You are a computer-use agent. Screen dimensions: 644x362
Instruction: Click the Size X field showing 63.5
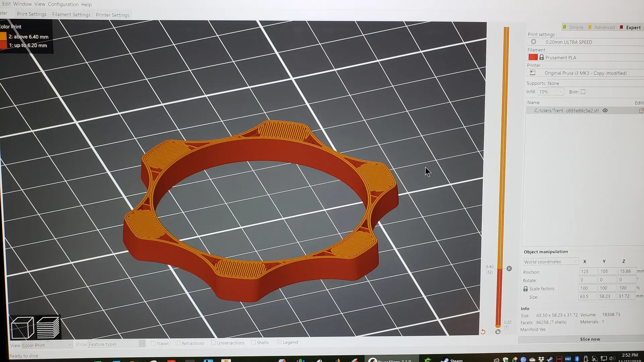(x=588, y=296)
